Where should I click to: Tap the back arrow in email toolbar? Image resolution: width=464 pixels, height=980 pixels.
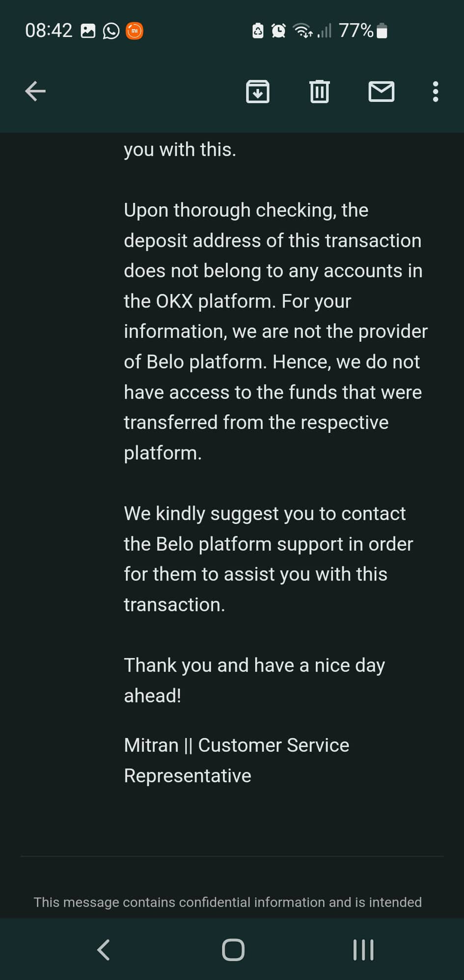pyautogui.click(x=35, y=91)
